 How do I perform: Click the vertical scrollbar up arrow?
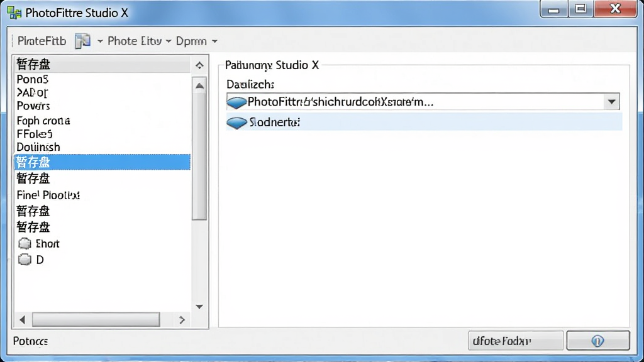point(199,85)
